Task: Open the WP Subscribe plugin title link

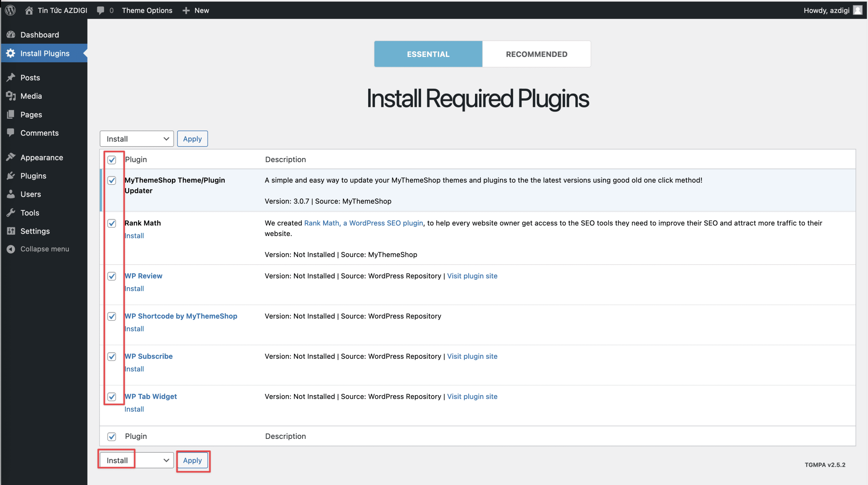Action: pos(149,356)
